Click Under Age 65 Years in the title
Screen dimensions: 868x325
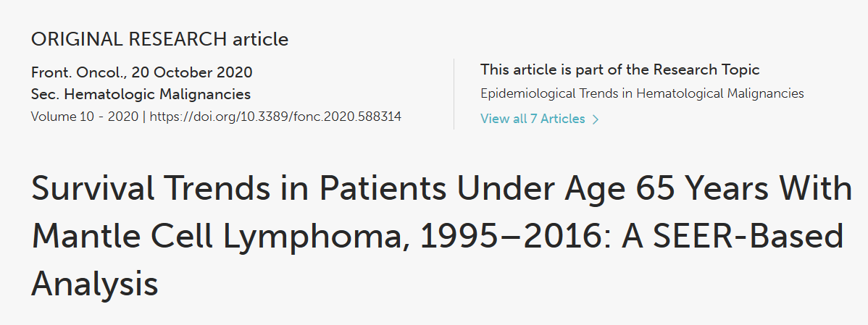[613, 188]
